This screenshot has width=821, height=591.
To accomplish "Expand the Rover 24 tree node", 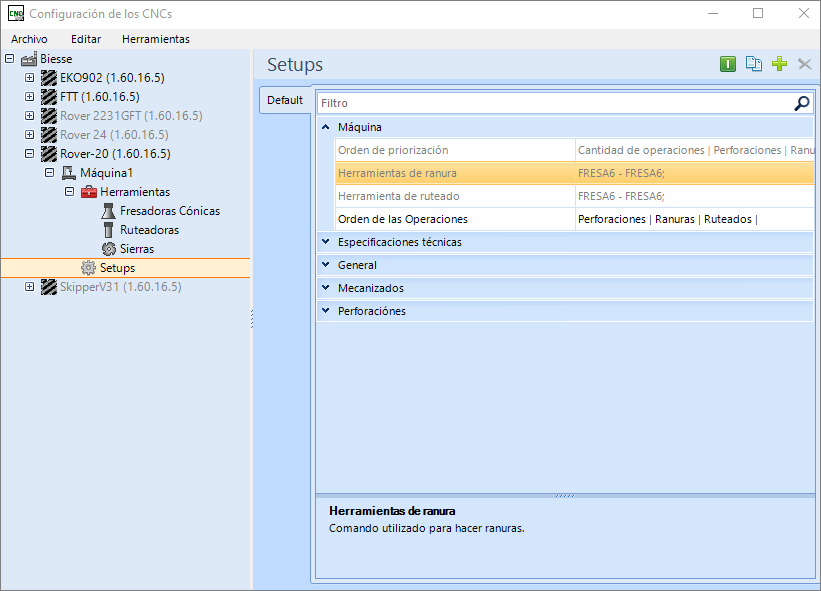I will coord(29,135).
